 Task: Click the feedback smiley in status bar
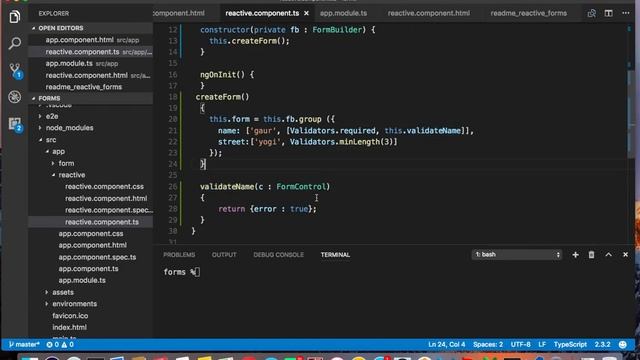pyautogui.click(x=622, y=345)
